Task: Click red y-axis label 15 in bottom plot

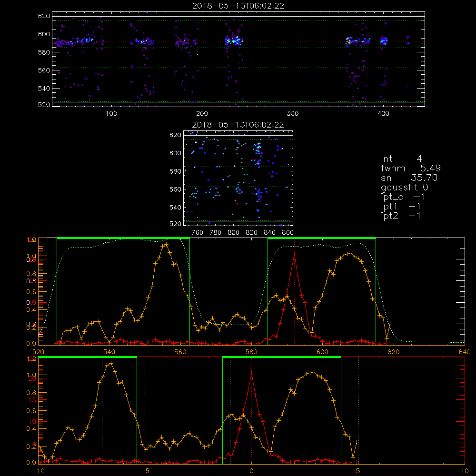Action: pos(32,400)
